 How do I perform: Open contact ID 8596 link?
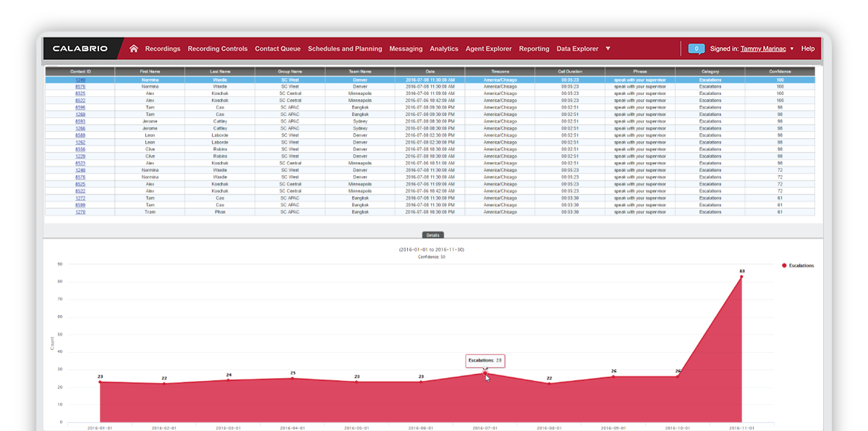(x=80, y=107)
